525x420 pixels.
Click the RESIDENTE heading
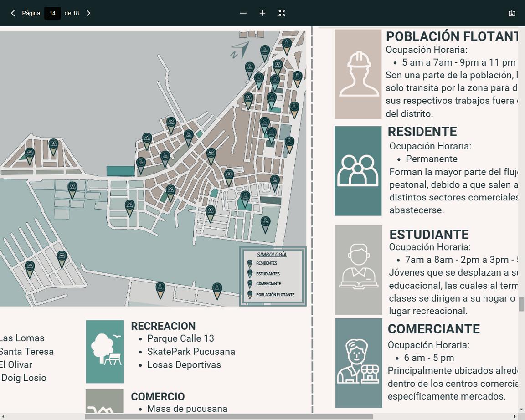tap(422, 132)
